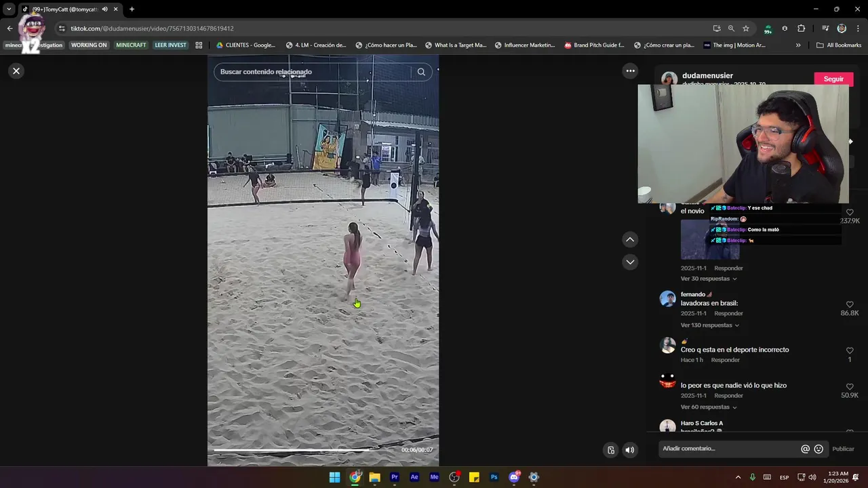Click the image thumbnail in 'el novio' comment
The image size is (868, 488).
click(710, 239)
